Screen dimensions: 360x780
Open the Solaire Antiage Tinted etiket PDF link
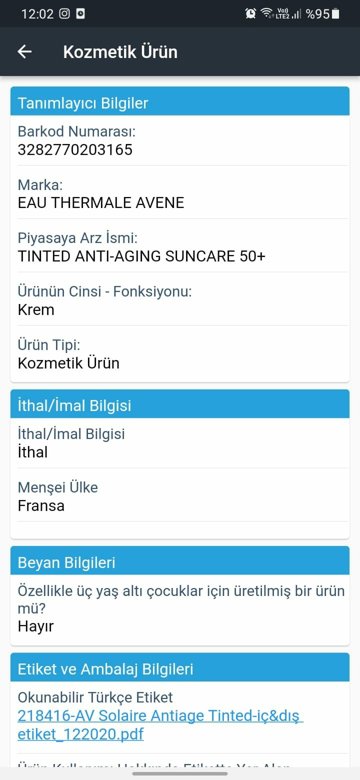pyautogui.click(x=160, y=725)
